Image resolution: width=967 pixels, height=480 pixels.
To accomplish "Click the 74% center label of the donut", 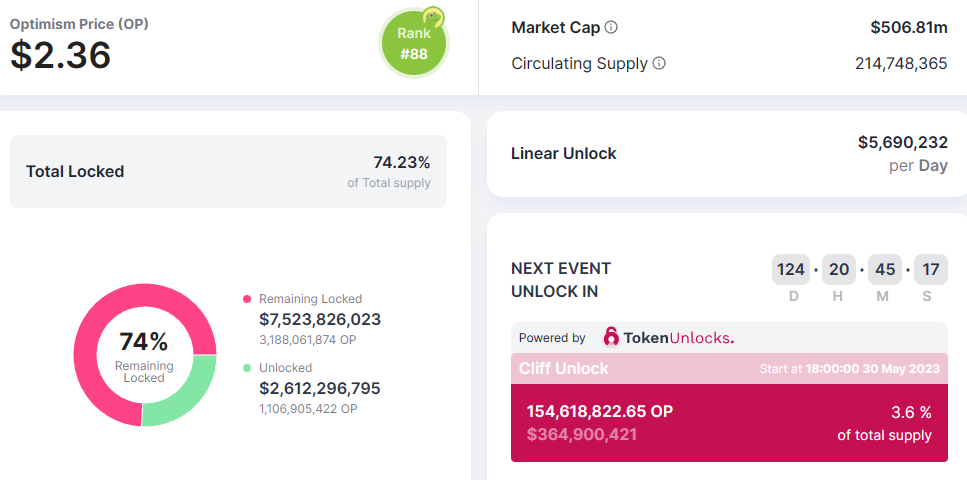I will [x=144, y=342].
